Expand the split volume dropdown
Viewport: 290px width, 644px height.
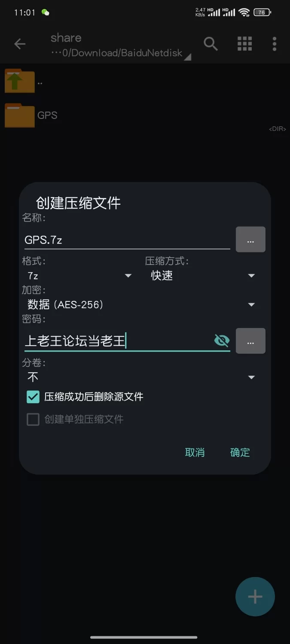pyautogui.click(x=141, y=377)
